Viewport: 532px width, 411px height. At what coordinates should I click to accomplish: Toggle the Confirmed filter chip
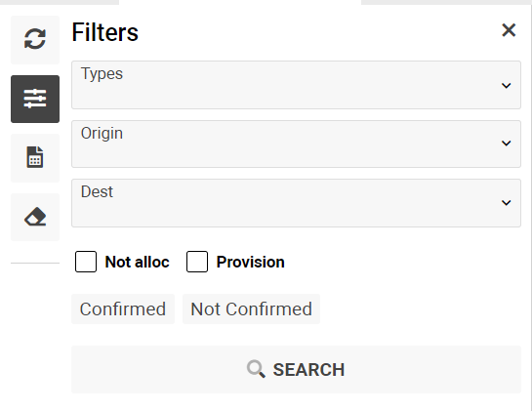click(123, 308)
